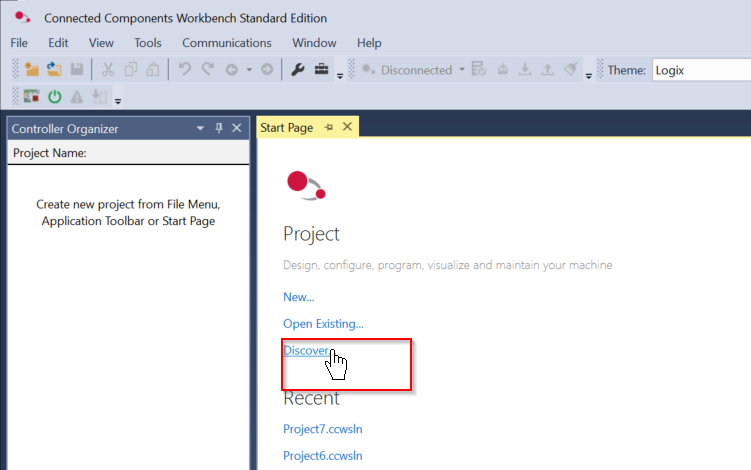
Task: Toggle the pin on the Start Page tab
Action: (329, 127)
